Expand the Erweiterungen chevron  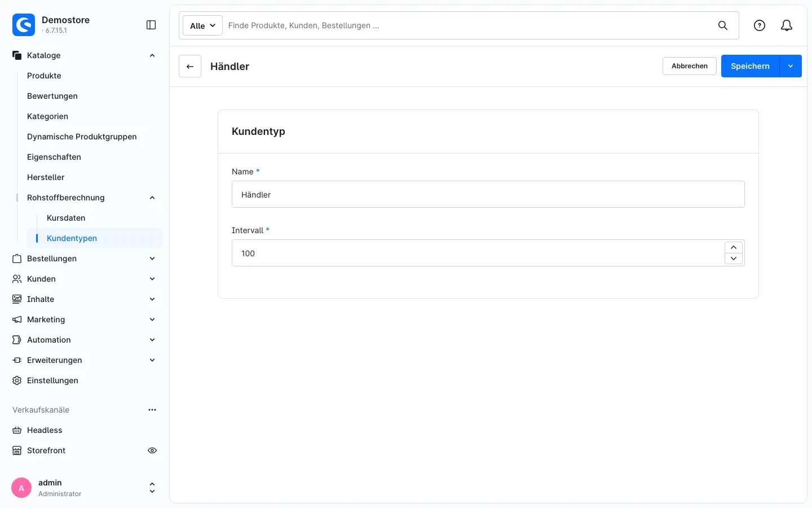[x=152, y=360]
